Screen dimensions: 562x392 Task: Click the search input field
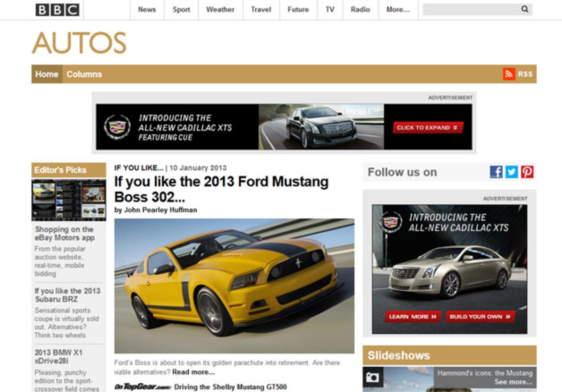(x=473, y=8)
